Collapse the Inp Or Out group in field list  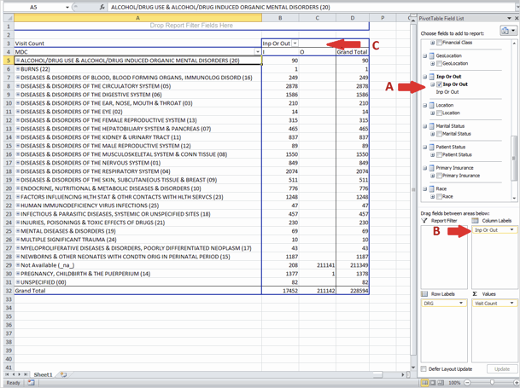(425, 77)
